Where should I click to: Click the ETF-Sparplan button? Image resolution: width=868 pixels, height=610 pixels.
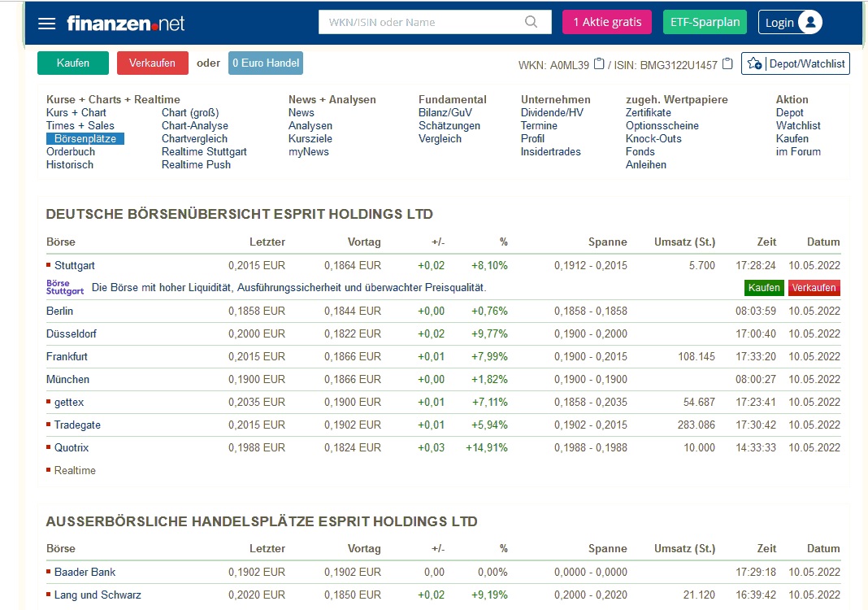(x=704, y=22)
